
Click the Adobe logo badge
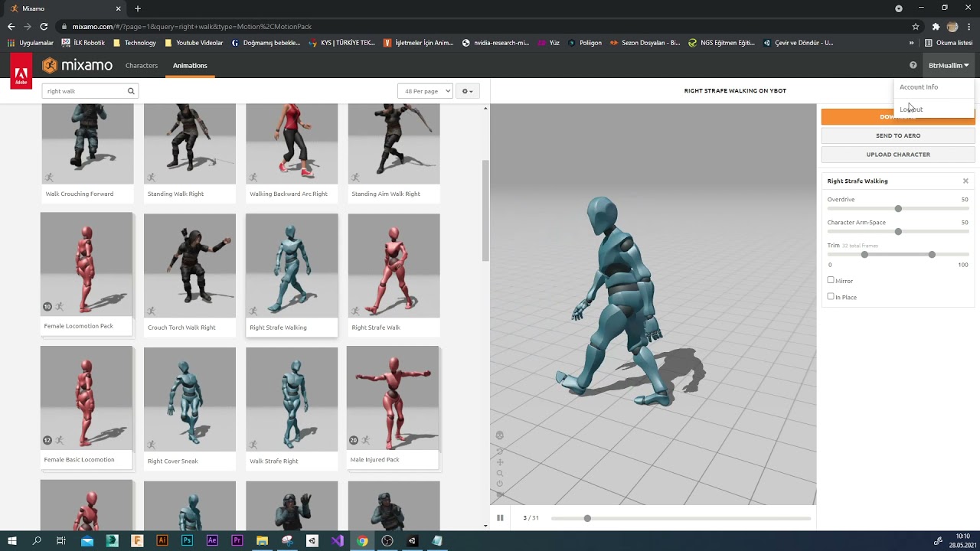click(x=21, y=71)
